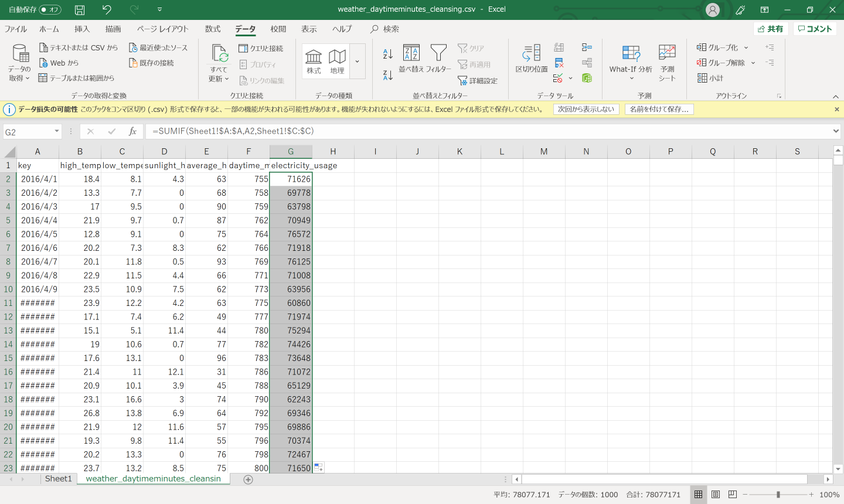
Task: Open the Data Validation dropdown arrow
Action: click(x=570, y=78)
